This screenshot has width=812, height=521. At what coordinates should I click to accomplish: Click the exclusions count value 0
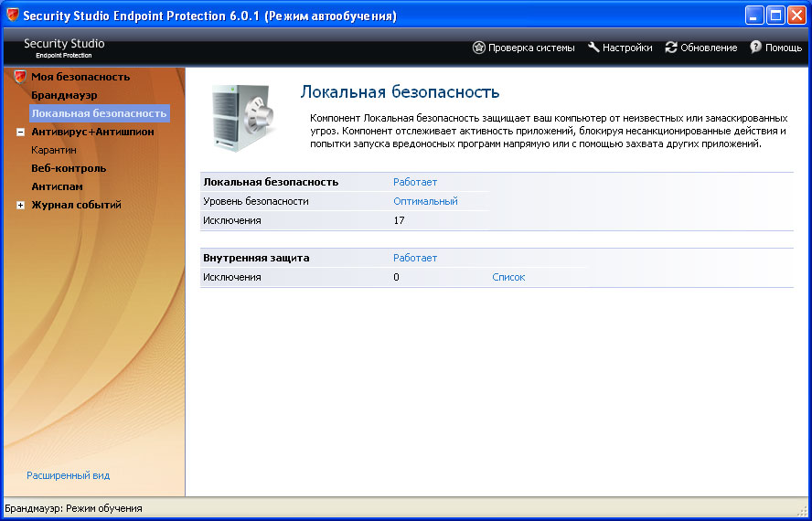point(396,277)
